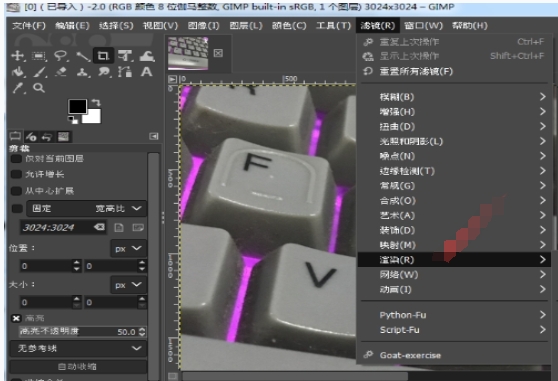This screenshot has width=558, height=381.
Task: Select the Fuzzy Select wand tool
Action: pyautogui.click(x=82, y=56)
